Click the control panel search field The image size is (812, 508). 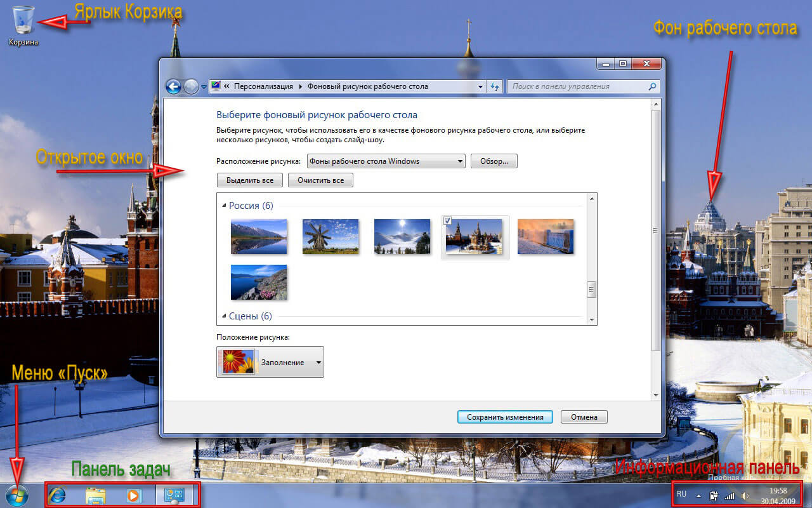pyautogui.click(x=577, y=86)
